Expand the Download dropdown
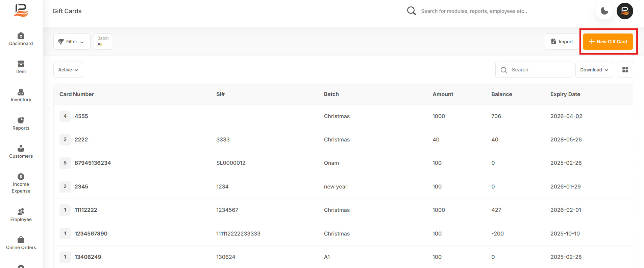 594,70
